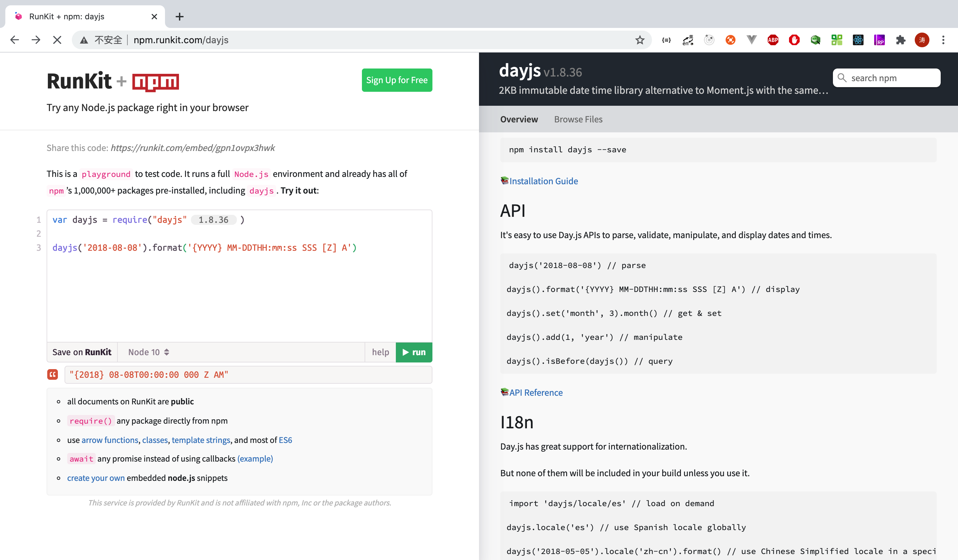Image resolution: width=958 pixels, height=560 pixels.
Task: Click the red quote icon beside output
Action: tap(53, 374)
